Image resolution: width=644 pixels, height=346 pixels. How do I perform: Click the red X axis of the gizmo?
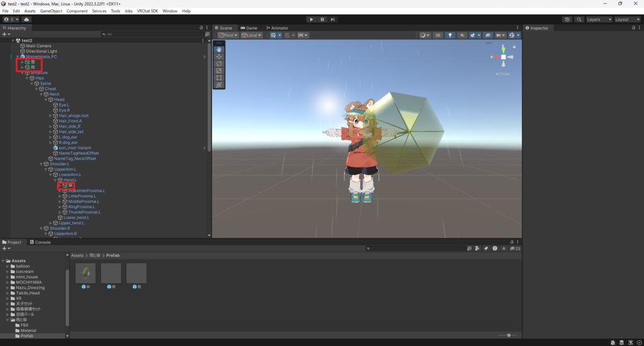[496, 57]
